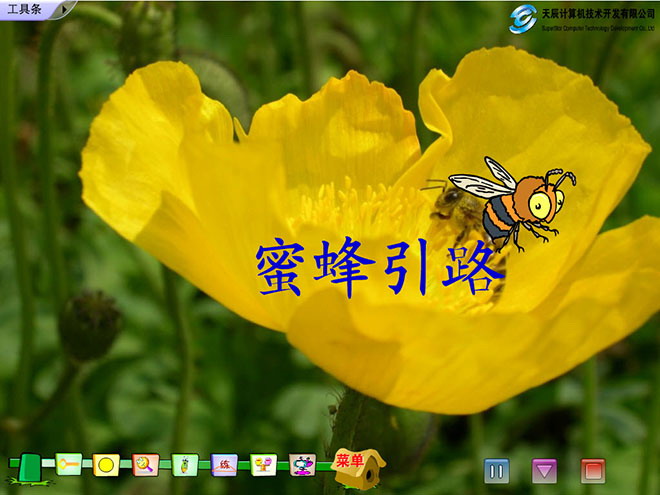Select the cartoon panda face icon

click(302, 465)
